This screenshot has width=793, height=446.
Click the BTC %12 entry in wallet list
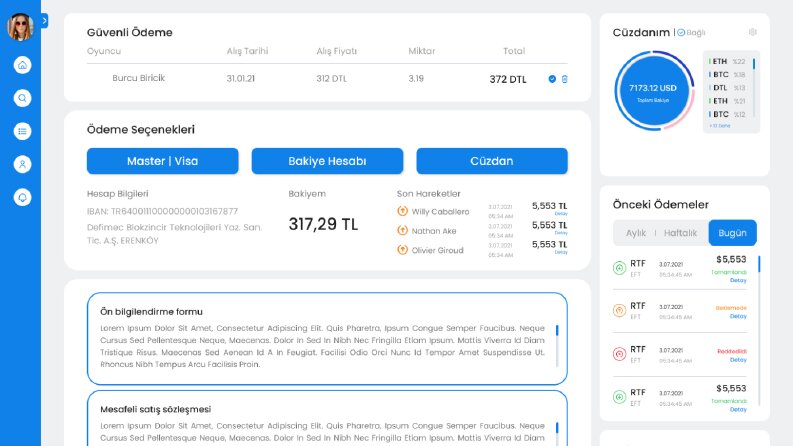(x=727, y=114)
